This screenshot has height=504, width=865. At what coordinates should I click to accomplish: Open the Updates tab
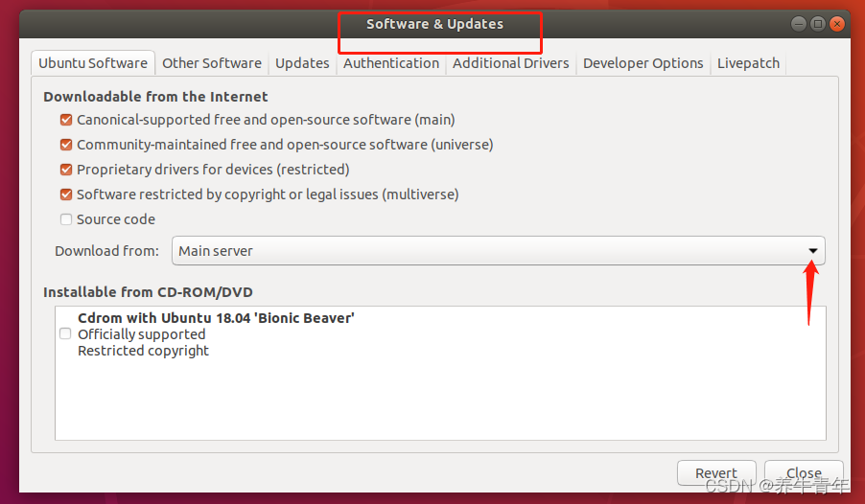coord(302,63)
